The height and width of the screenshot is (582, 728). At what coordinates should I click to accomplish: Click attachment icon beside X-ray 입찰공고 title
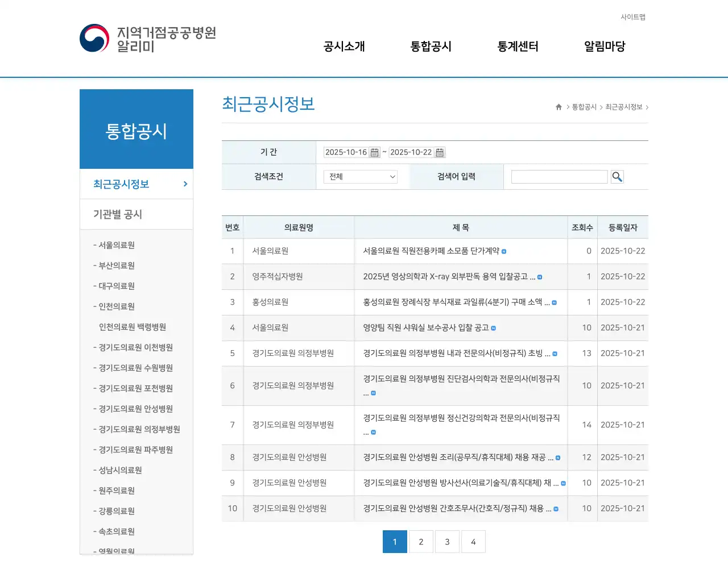pos(540,277)
